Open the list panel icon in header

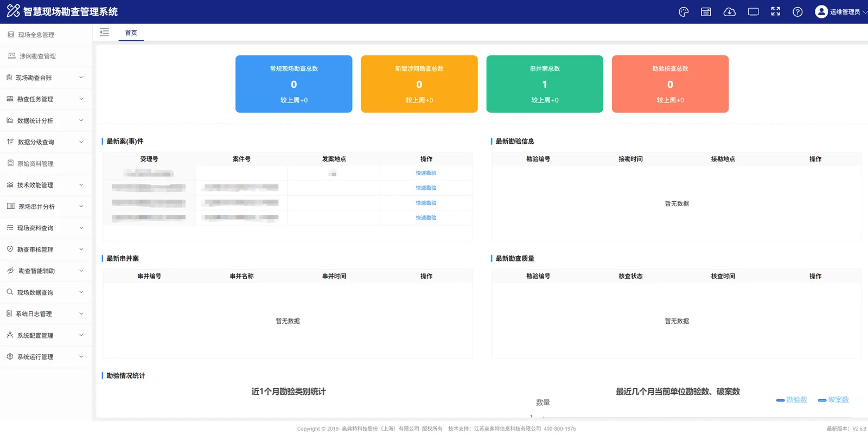click(706, 12)
